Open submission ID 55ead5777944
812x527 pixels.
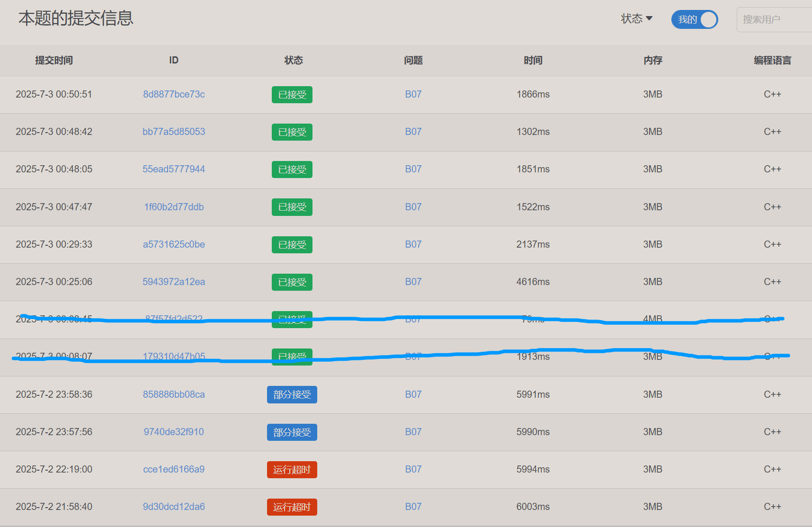[x=174, y=169]
